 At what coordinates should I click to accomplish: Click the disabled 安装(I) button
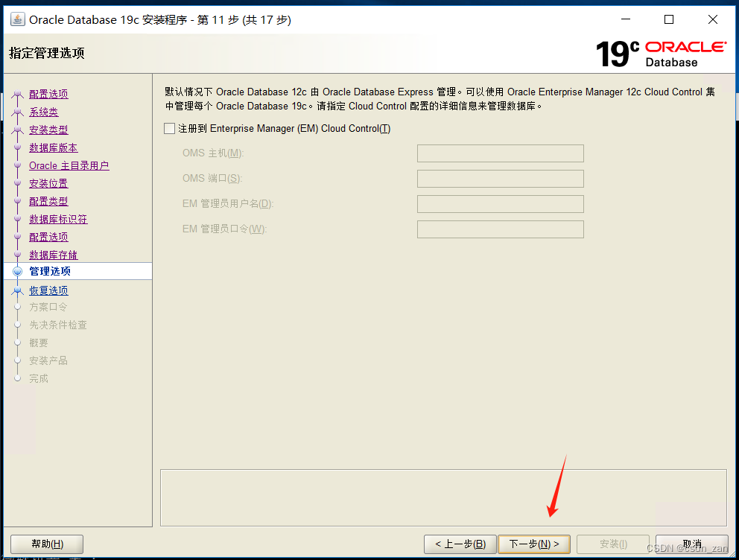click(x=613, y=544)
